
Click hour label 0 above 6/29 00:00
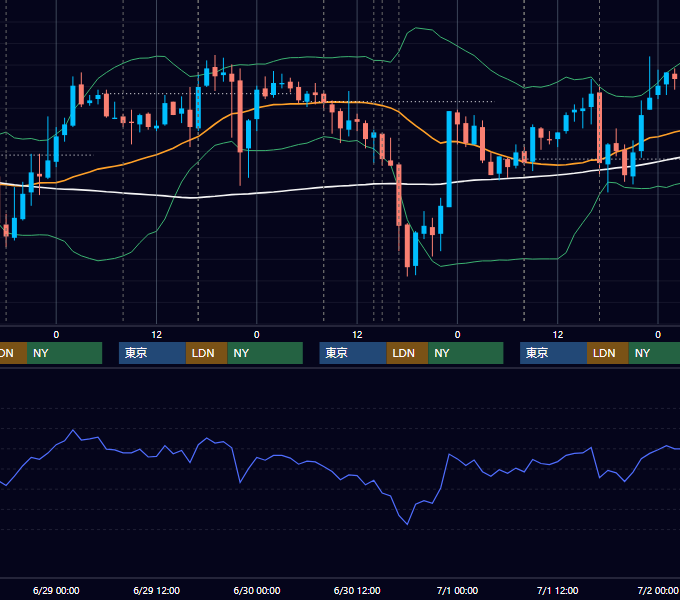tap(56, 335)
